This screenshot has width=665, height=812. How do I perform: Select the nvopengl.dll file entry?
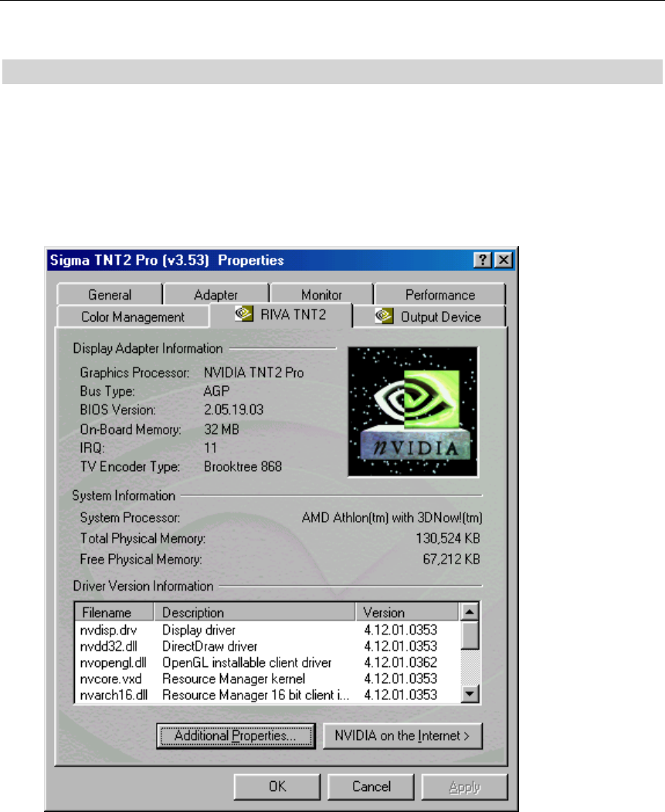tap(113, 662)
